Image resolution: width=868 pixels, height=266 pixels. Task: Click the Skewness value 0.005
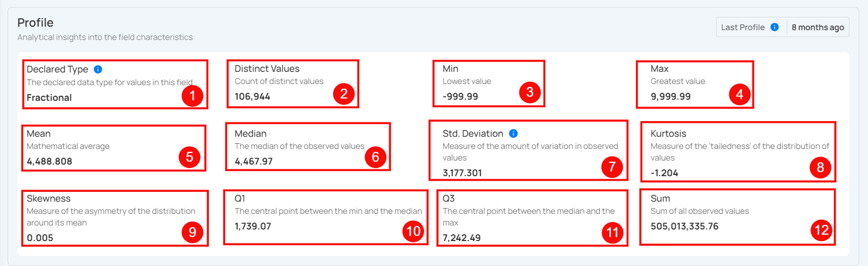pyautogui.click(x=40, y=238)
